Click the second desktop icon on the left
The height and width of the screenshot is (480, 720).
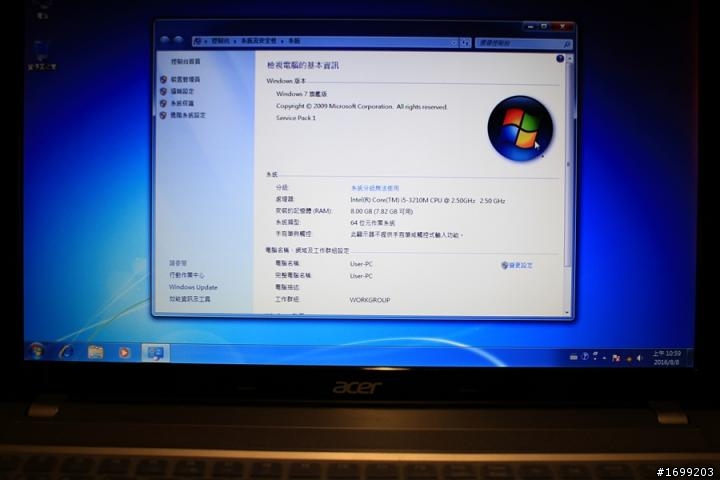pos(41,56)
